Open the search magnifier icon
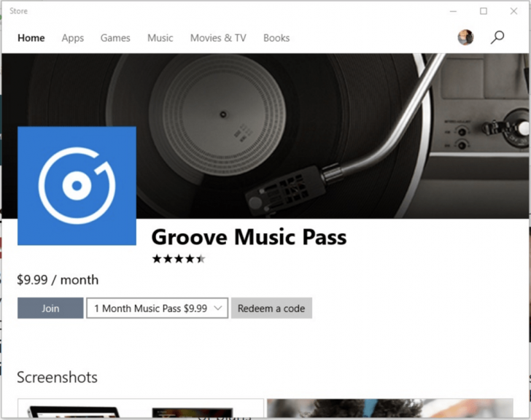The height and width of the screenshot is (420, 531). 497,37
